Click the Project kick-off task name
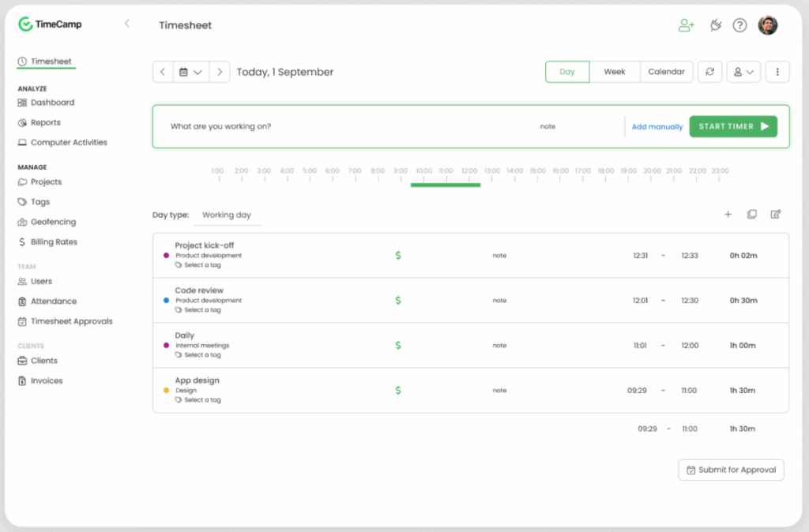 click(x=205, y=245)
